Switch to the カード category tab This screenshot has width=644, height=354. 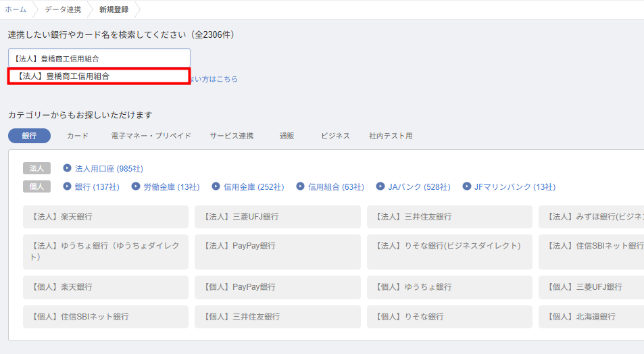click(78, 136)
